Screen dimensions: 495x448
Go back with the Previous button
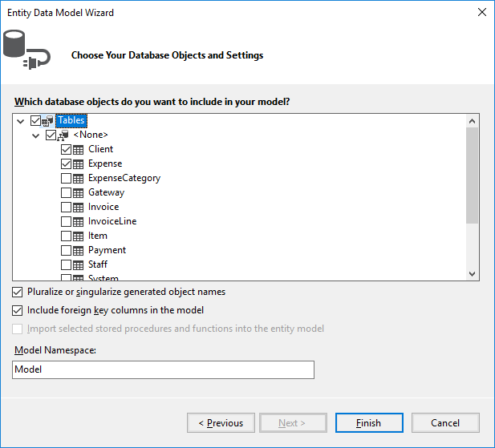221,423
